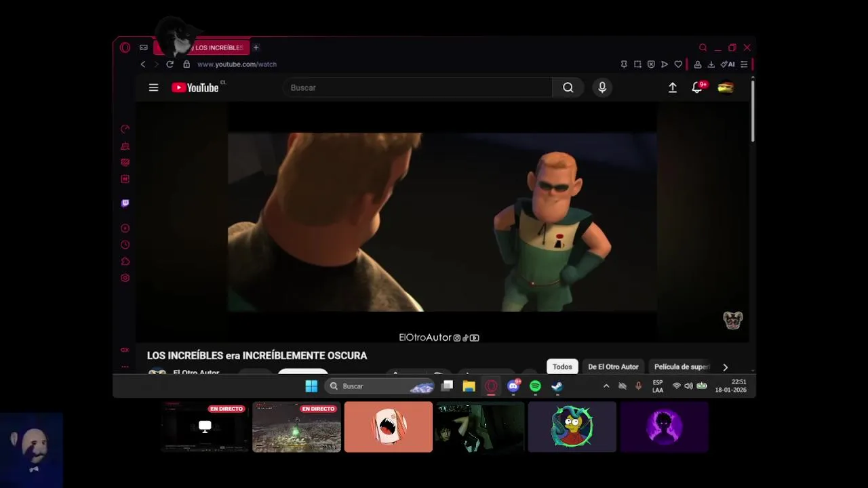
Task: Open GX Control speedometer icon in sidebar
Action: pyautogui.click(x=125, y=129)
